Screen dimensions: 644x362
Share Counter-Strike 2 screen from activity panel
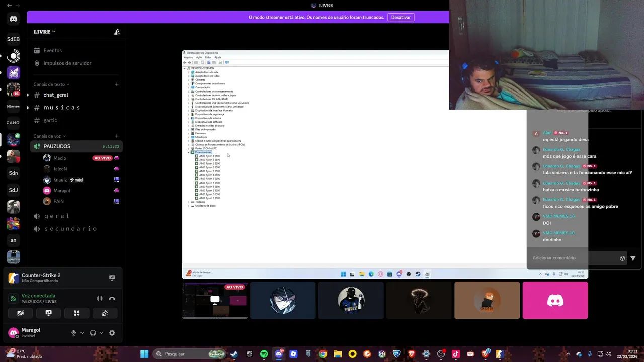coord(112,278)
